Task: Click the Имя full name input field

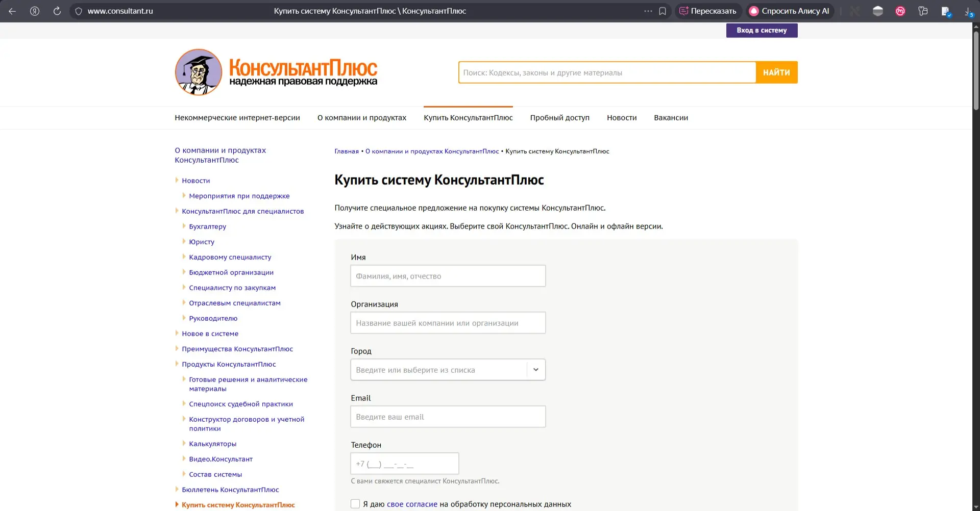Action: pyautogui.click(x=448, y=276)
